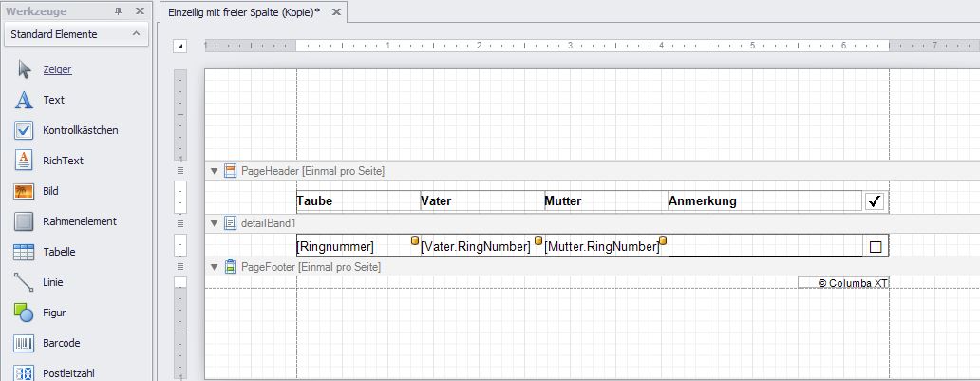Pick the Kontrollkästchen element tool
The width and height of the screenshot is (980, 381).
25,130
